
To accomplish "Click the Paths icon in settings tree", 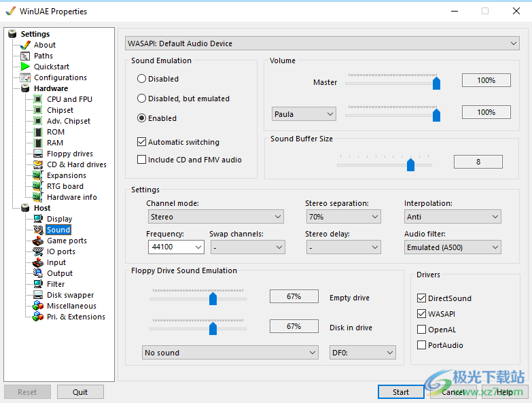I will point(25,56).
